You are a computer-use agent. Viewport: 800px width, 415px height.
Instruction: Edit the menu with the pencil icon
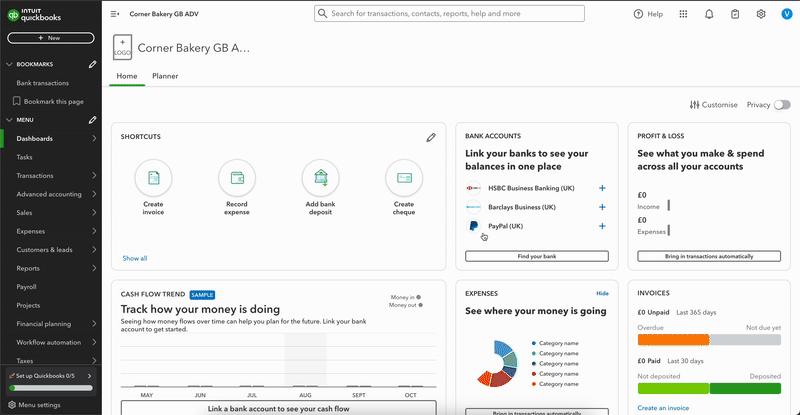[92, 120]
